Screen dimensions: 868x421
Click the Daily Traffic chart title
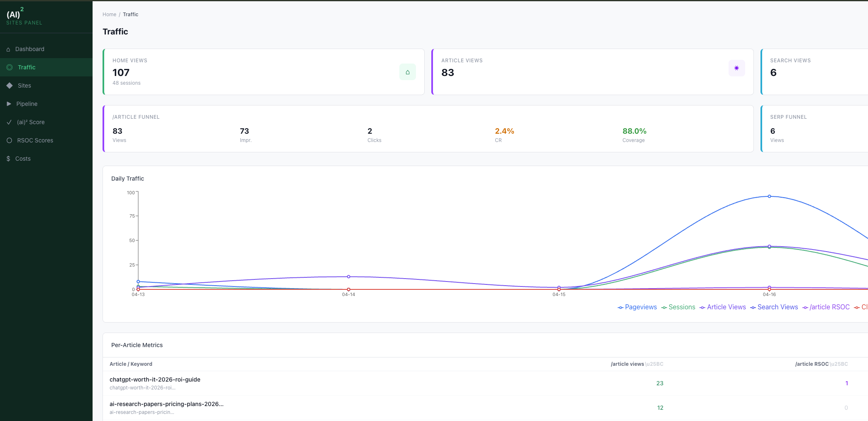127,179
